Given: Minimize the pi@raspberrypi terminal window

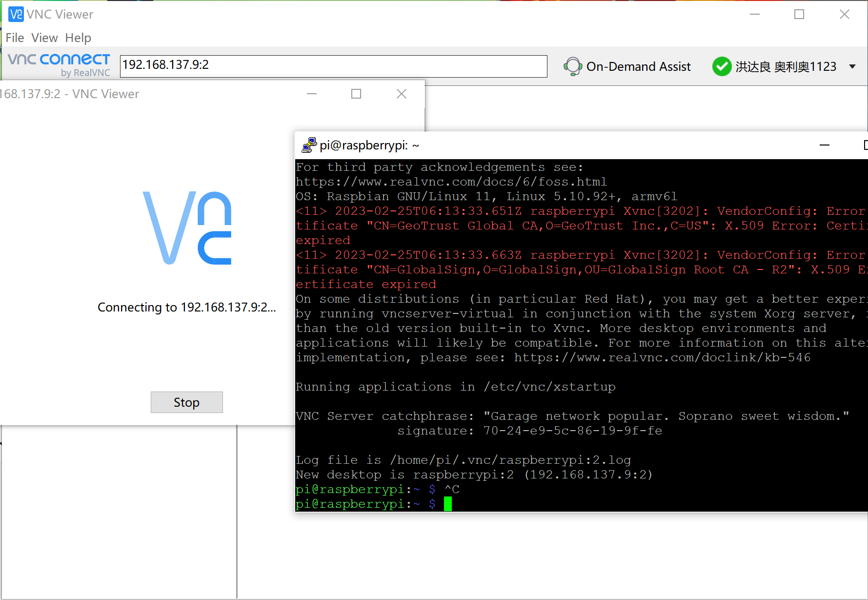Looking at the screenshot, I should coord(824,145).
